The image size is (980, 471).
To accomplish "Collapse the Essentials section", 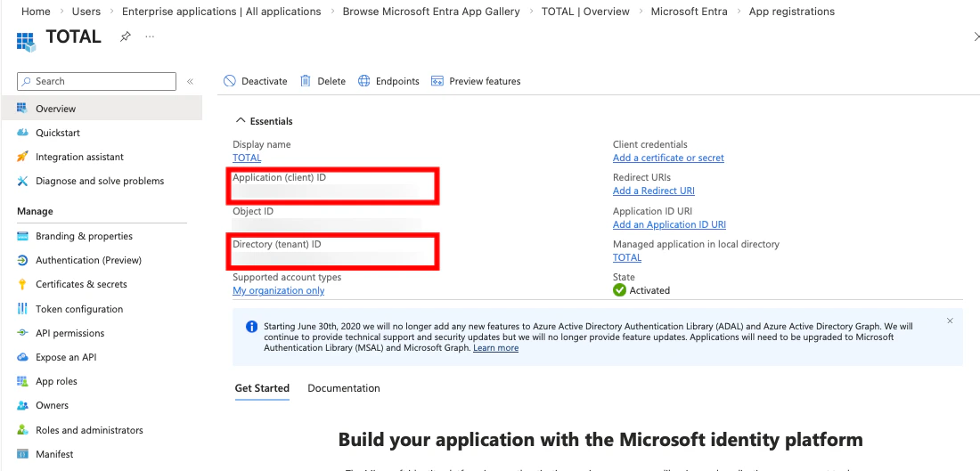I will [239, 121].
